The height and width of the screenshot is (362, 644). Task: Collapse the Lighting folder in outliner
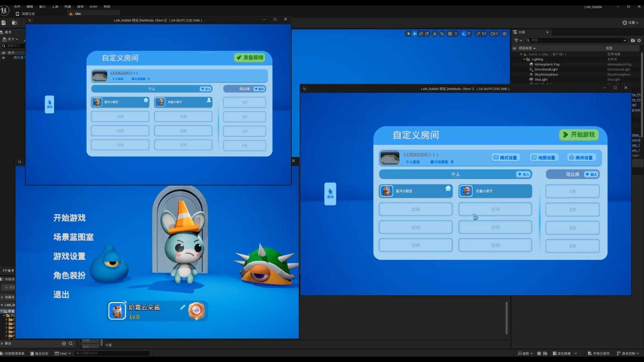click(524, 59)
